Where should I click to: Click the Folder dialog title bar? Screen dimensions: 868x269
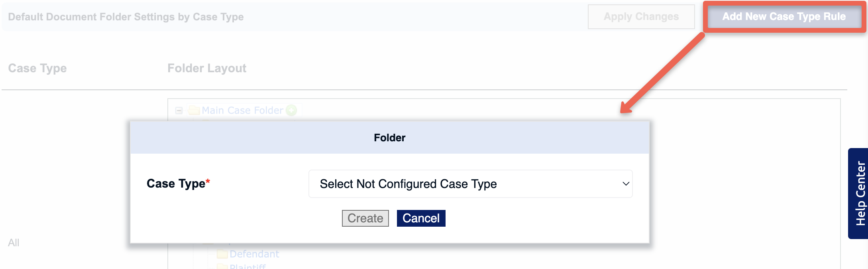coord(390,138)
